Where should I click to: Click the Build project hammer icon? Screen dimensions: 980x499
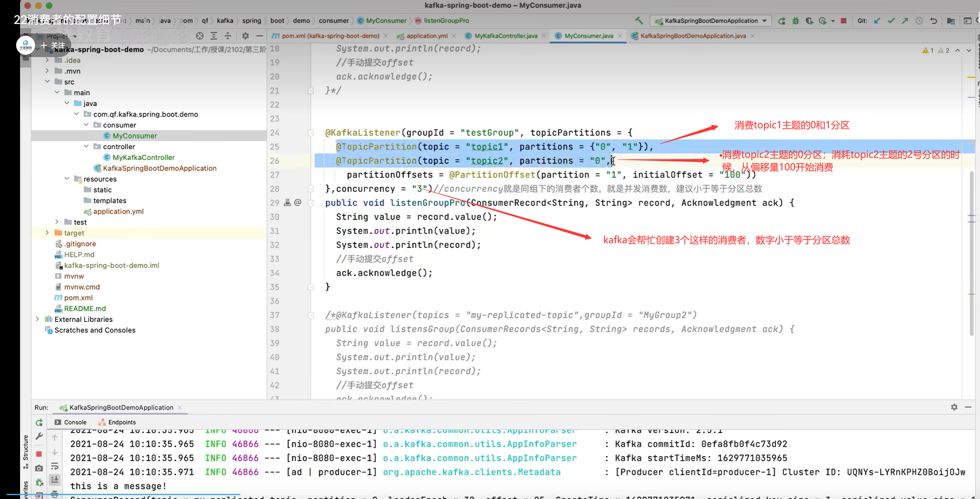[639, 20]
